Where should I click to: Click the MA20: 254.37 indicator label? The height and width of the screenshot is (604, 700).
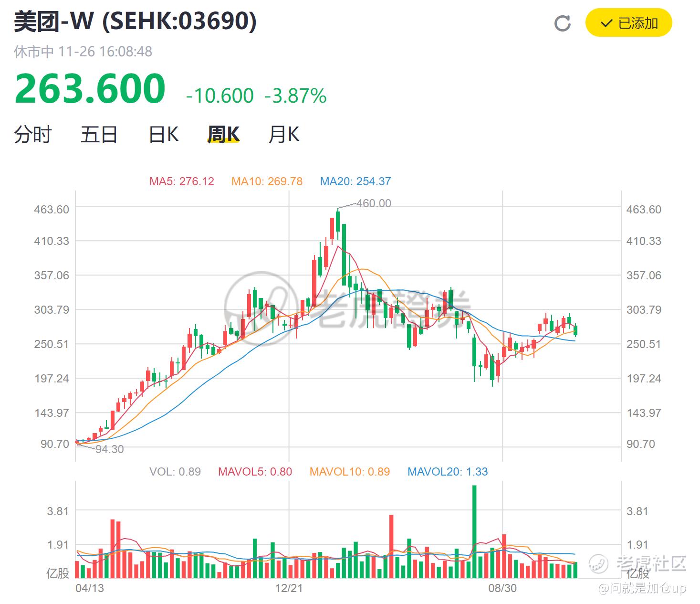[x=355, y=181]
